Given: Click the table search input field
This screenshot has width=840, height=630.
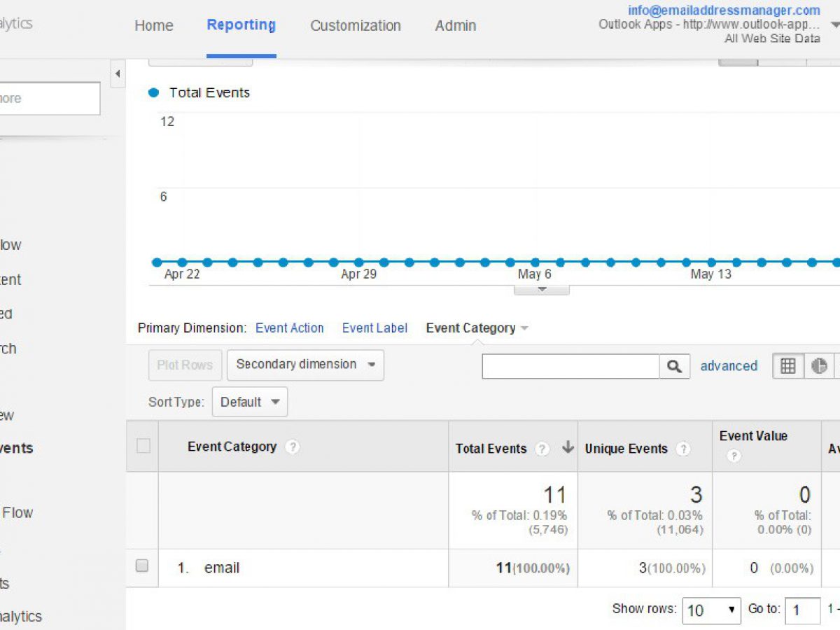Looking at the screenshot, I should 570,366.
